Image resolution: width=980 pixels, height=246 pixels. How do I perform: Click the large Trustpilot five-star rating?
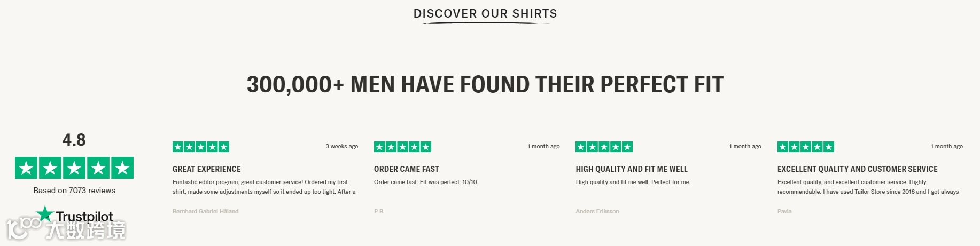(x=74, y=168)
